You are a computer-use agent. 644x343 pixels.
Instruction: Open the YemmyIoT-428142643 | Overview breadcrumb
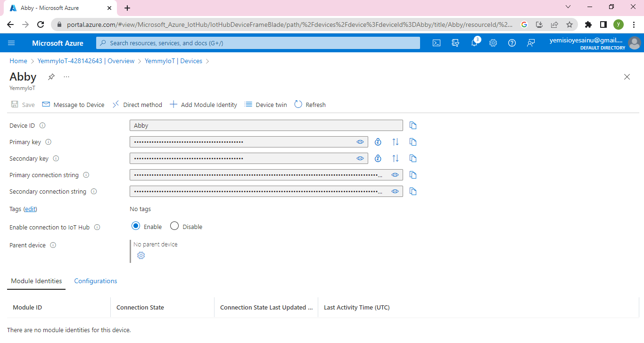[x=86, y=61]
